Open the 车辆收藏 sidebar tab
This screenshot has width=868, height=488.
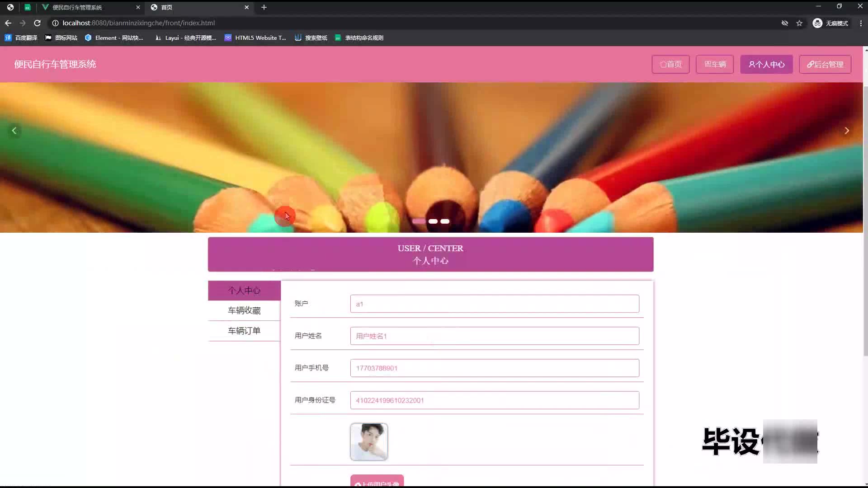[x=244, y=310]
